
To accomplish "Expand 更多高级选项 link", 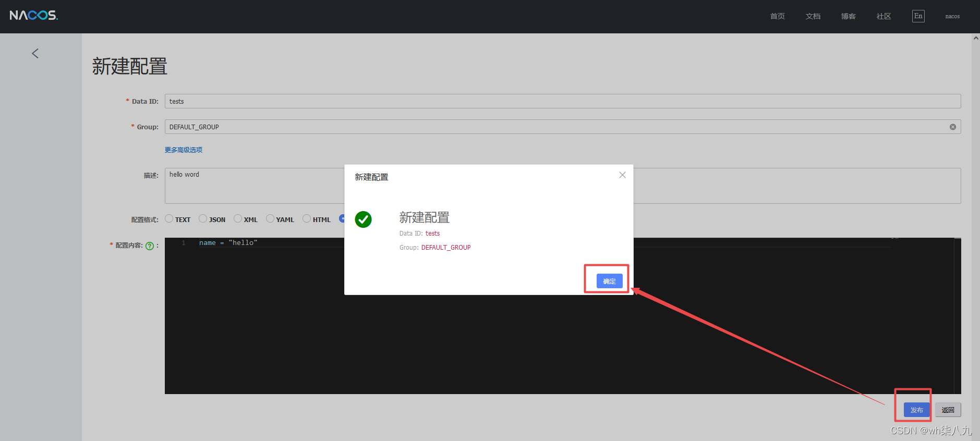I will (x=184, y=150).
